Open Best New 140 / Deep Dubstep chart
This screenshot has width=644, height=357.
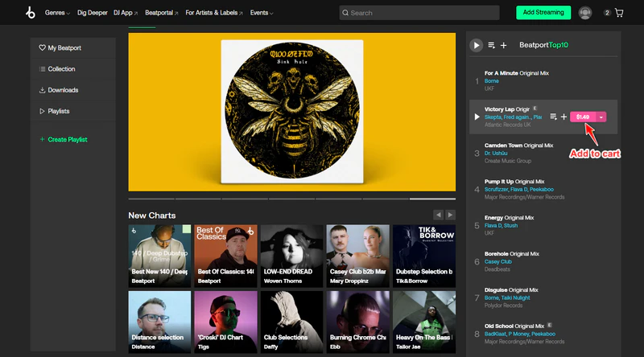(159, 256)
